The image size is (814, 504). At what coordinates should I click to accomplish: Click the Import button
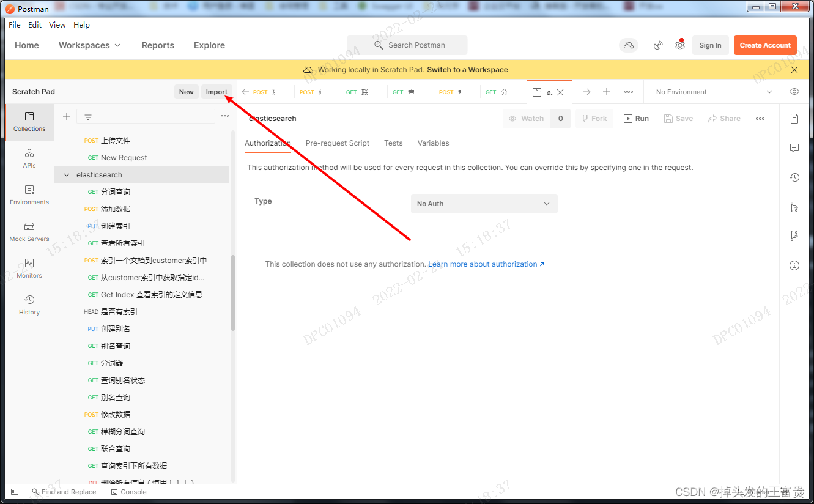tap(216, 92)
